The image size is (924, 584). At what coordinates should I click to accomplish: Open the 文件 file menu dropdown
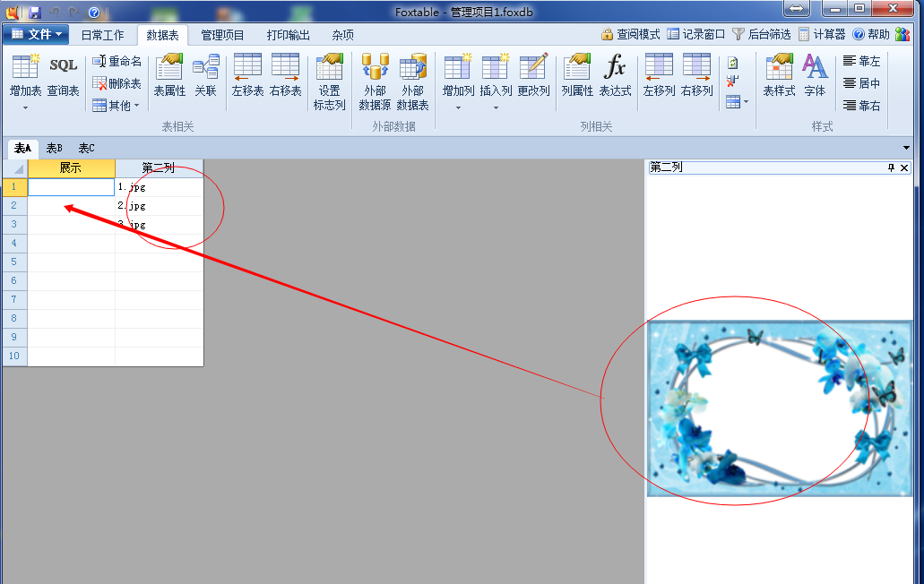[36, 34]
